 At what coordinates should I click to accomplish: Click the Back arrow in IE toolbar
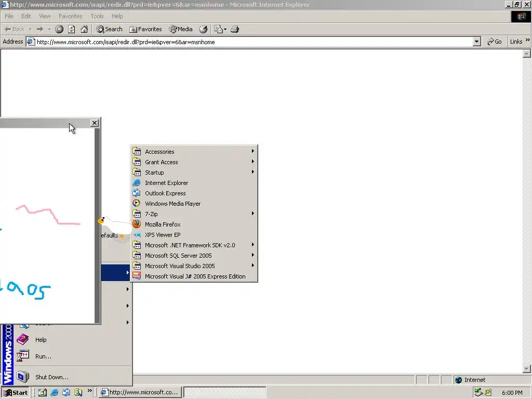pos(15,29)
